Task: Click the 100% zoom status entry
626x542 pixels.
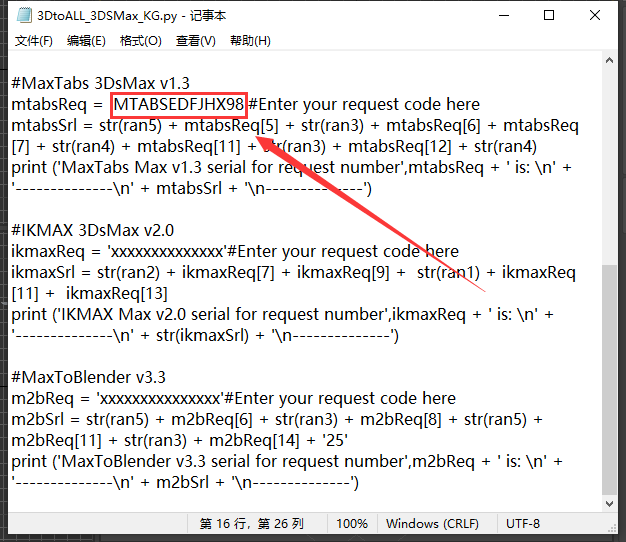Action: point(352,524)
